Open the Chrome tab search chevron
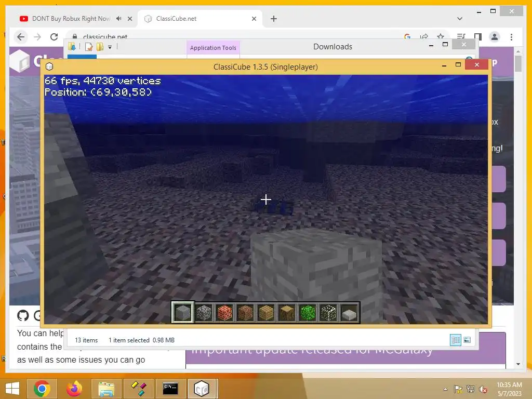 pos(460,19)
